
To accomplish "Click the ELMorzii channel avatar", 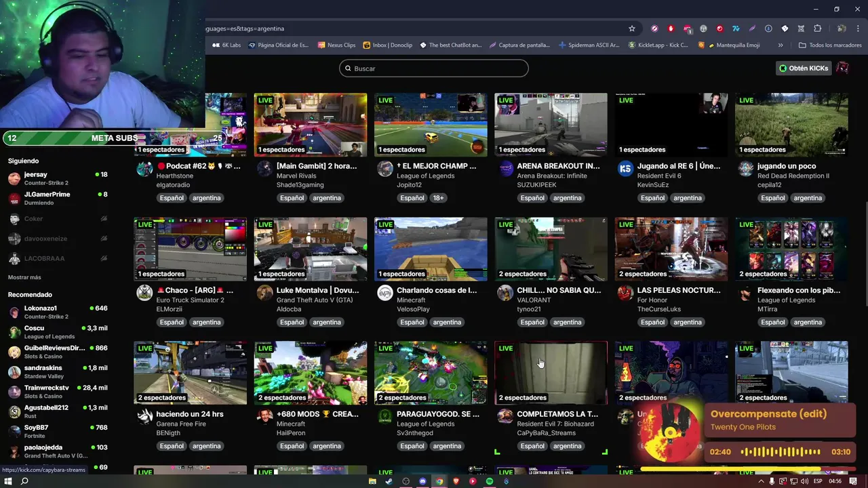I will pos(144,293).
